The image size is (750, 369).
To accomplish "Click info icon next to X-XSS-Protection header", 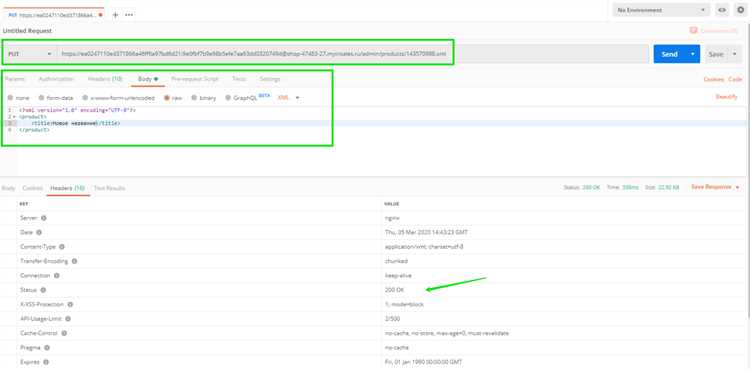I will 70,304.
